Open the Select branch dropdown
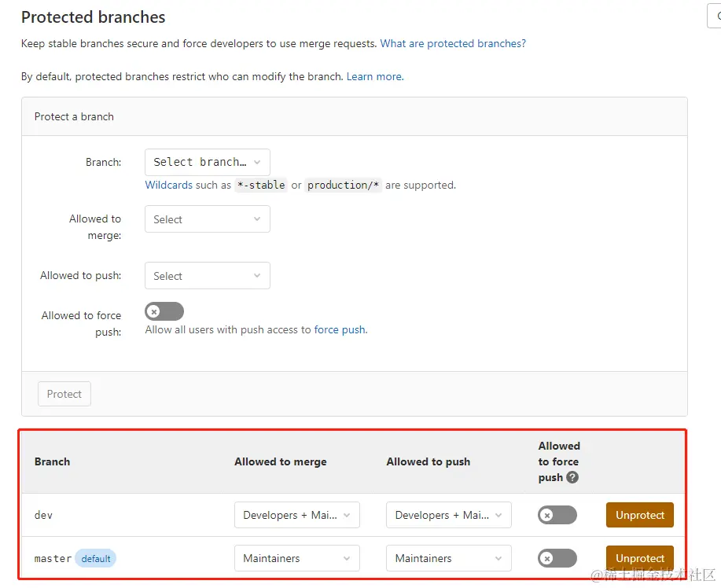The height and width of the screenshot is (588, 721). click(x=208, y=162)
